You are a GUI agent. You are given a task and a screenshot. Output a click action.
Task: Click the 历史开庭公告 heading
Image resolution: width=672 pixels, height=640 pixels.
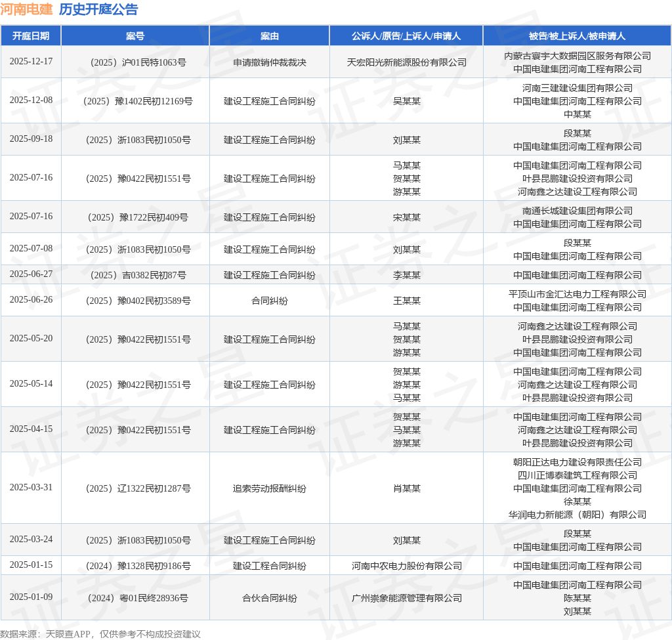[x=98, y=9]
